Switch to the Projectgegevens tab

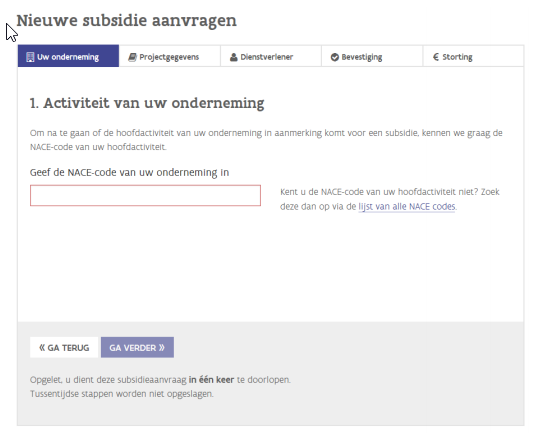point(169,56)
